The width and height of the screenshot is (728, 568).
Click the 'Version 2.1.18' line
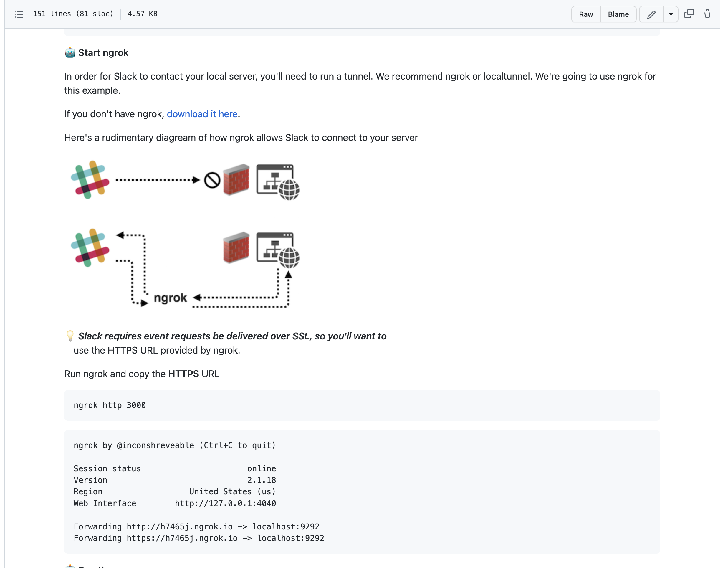(x=175, y=480)
